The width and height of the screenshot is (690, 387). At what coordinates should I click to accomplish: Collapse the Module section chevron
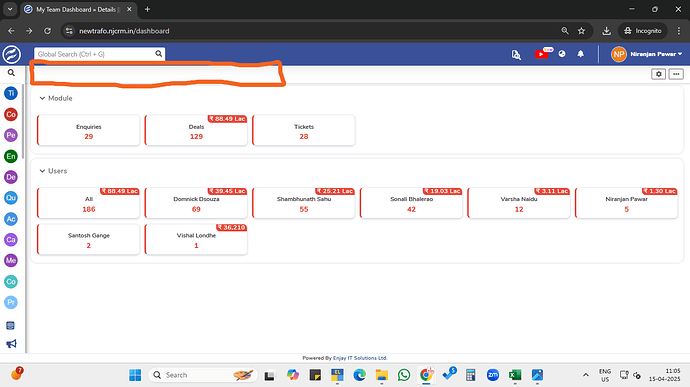[42, 98]
